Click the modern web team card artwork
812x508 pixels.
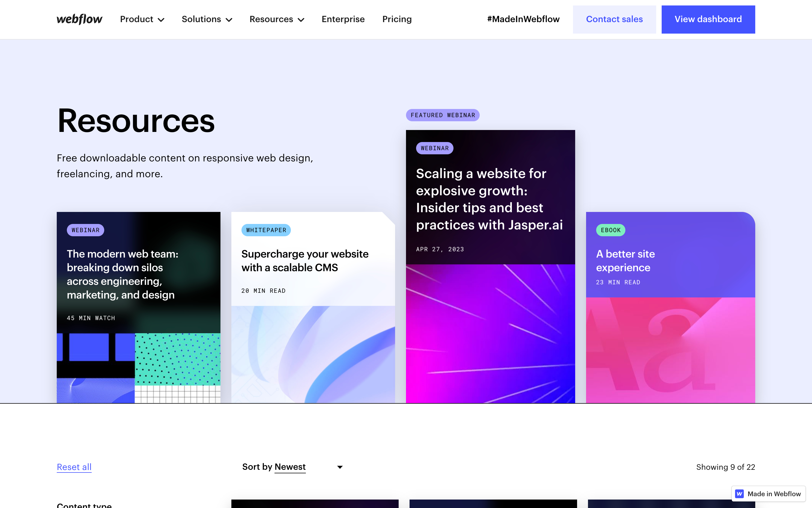pyautogui.click(x=139, y=368)
